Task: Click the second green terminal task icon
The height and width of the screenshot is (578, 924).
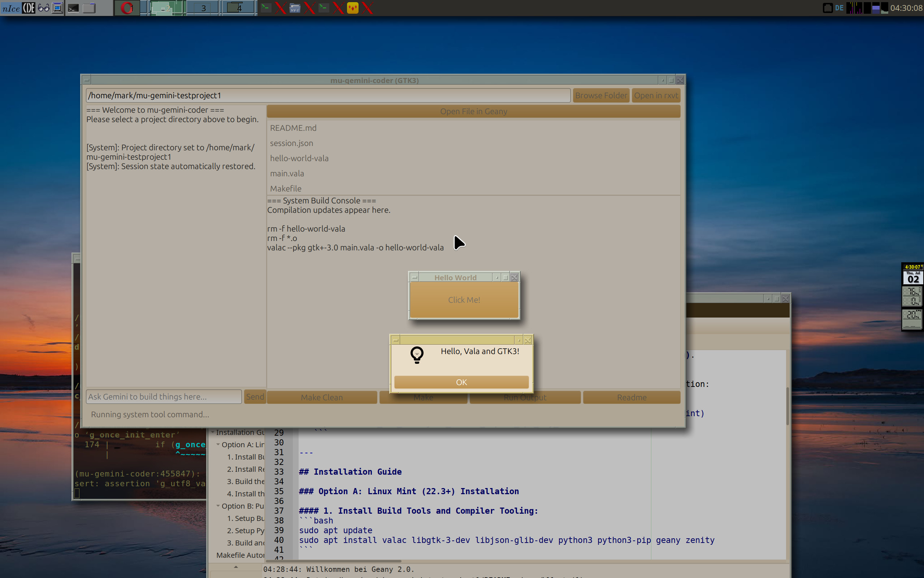Action: click(x=324, y=8)
